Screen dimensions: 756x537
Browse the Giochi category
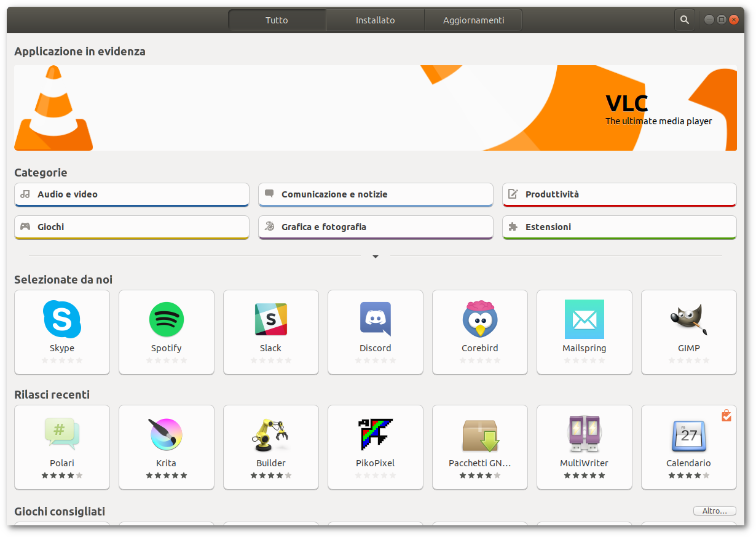[x=132, y=227]
